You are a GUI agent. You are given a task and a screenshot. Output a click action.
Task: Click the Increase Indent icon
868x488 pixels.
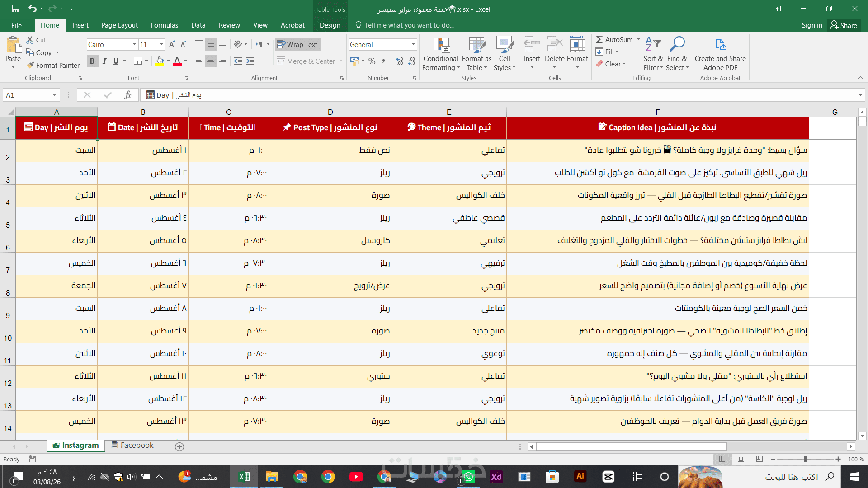point(250,61)
